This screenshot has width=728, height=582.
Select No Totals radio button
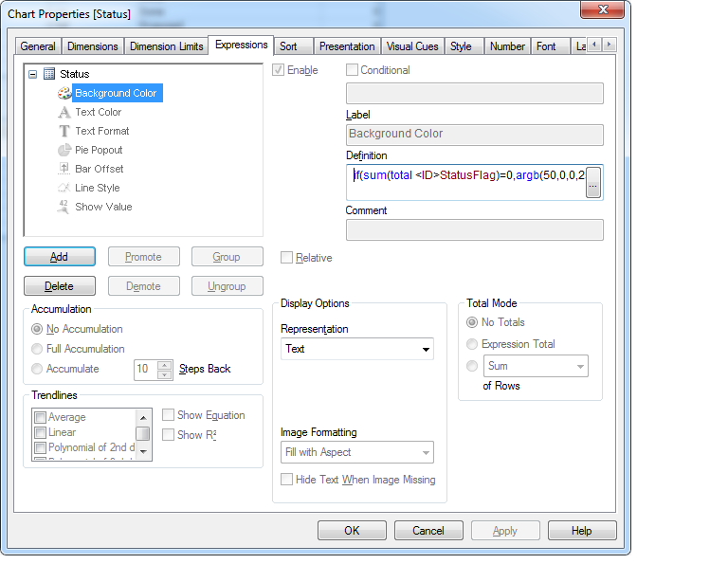472,322
